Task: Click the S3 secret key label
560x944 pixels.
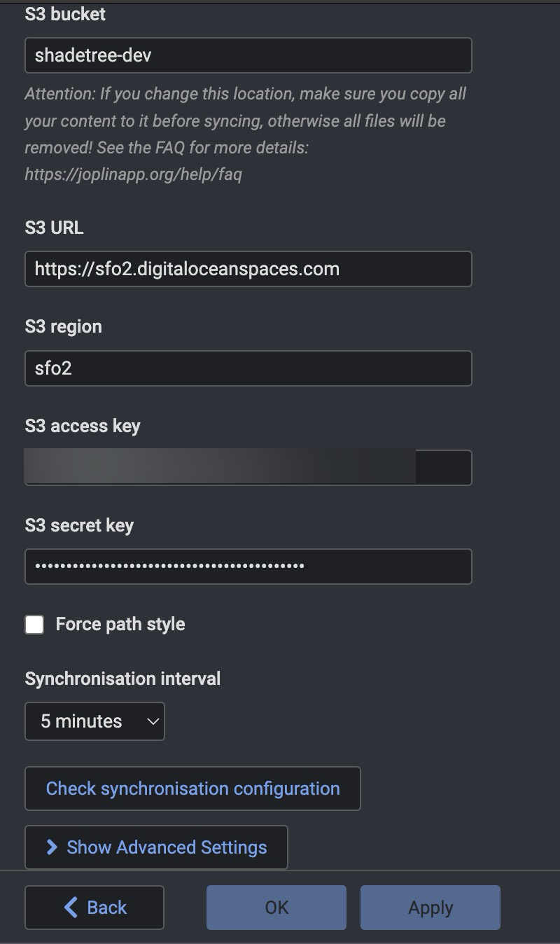Action: 79,525
